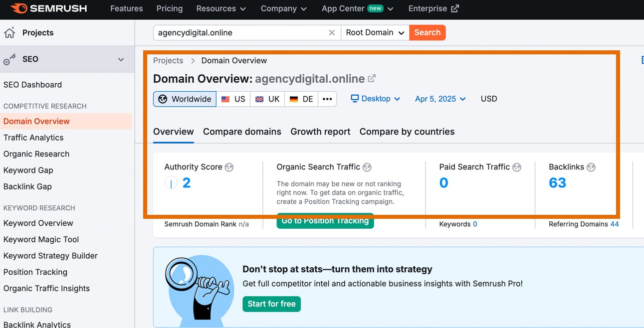Open Pricing in top navigation
644x328 pixels.
170,8
